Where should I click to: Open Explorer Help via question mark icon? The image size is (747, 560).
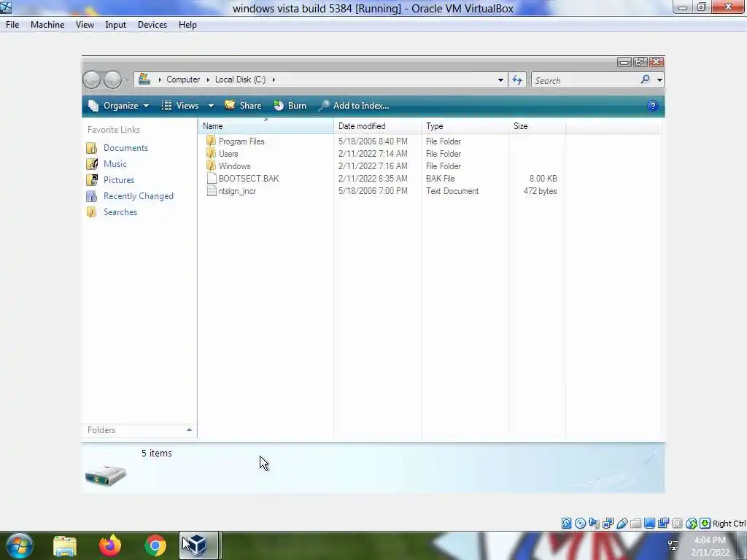click(x=653, y=106)
